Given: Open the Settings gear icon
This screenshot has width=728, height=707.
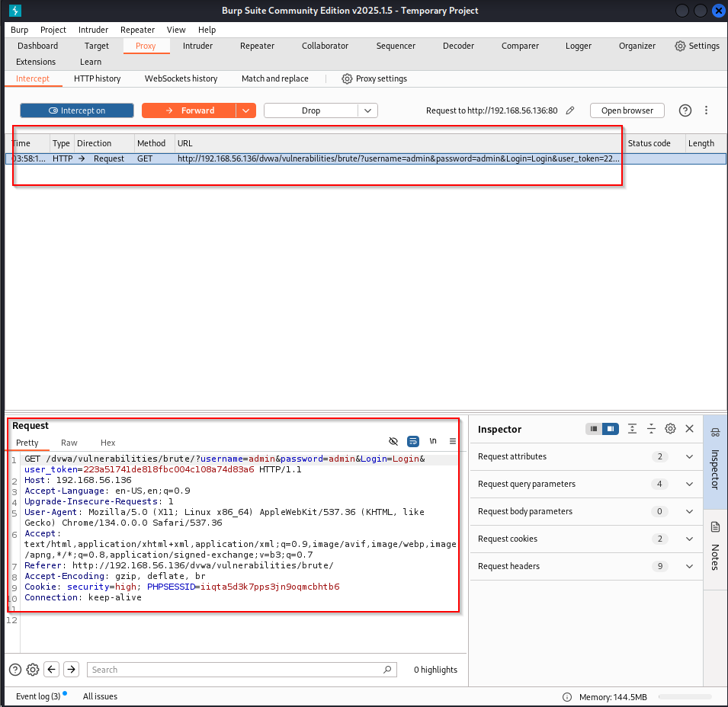Looking at the screenshot, I should pos(680,46).
